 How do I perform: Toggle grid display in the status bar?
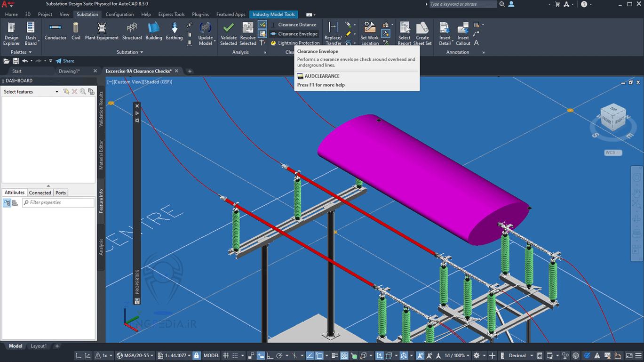point(225,355)
